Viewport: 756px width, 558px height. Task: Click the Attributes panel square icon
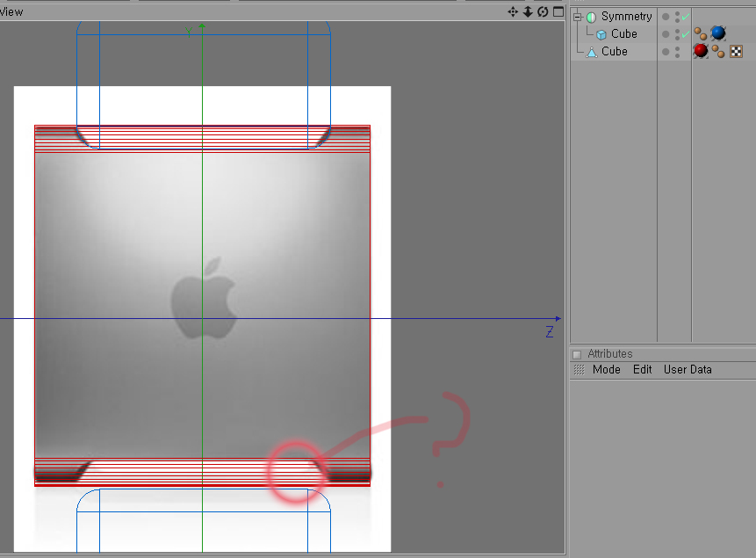click(577, 355)
